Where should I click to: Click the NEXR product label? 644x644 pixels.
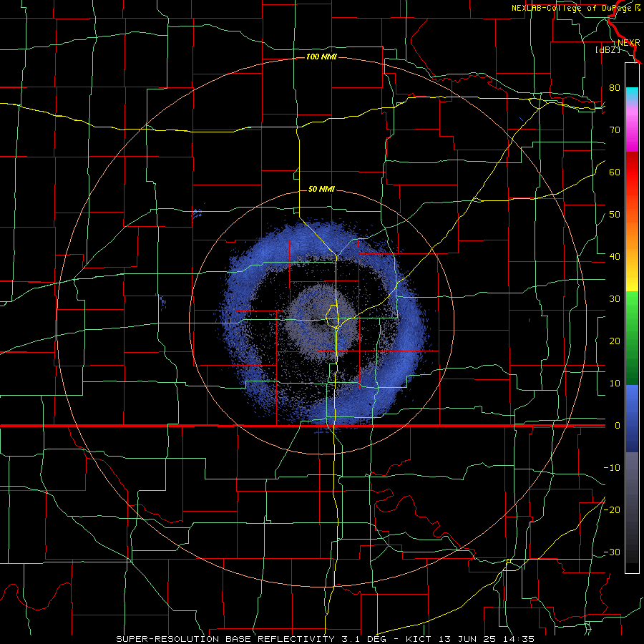click(x=628, y=43)
